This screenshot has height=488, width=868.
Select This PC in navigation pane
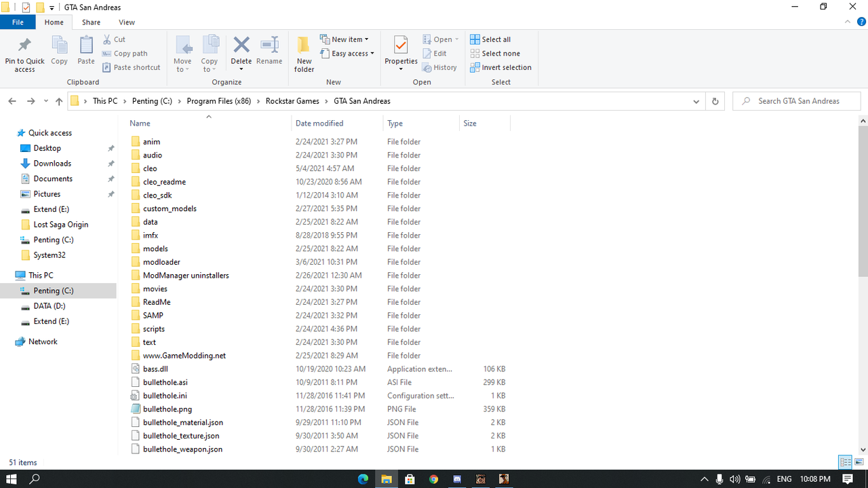pos(41,276)
